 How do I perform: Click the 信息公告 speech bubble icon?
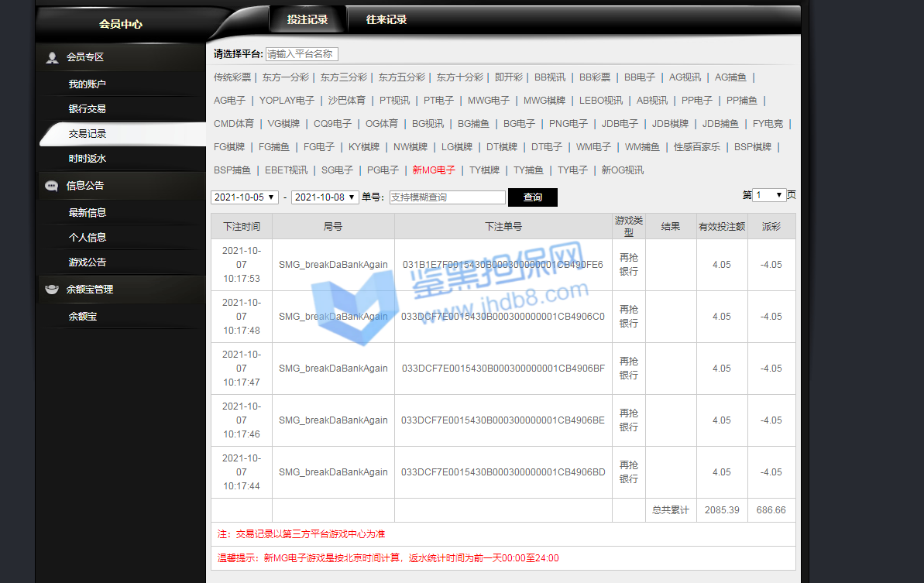52,186
